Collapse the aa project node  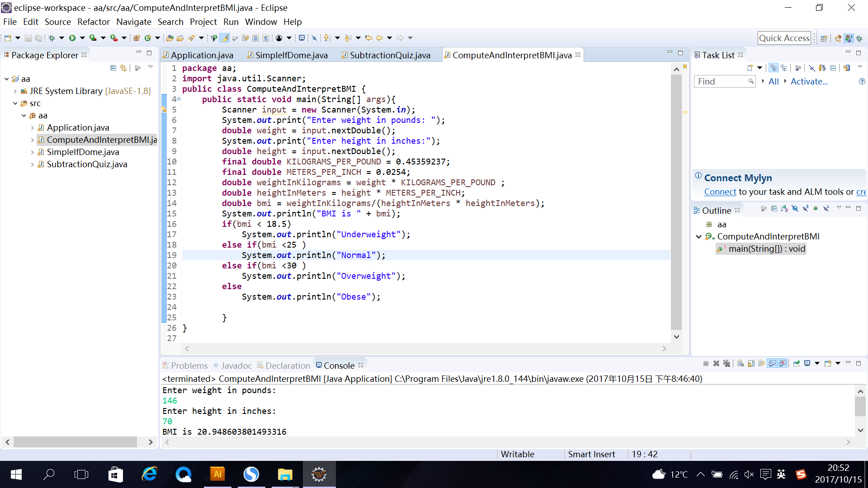[6, 79]
